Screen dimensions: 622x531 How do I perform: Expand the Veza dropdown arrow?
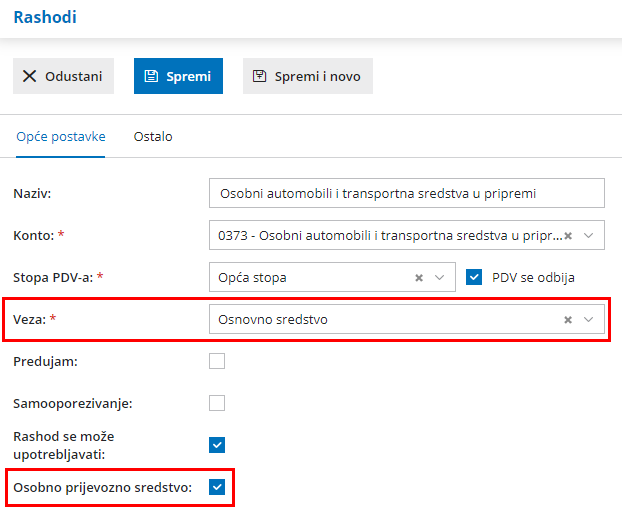pyautogui.click(x=589, y=320)
